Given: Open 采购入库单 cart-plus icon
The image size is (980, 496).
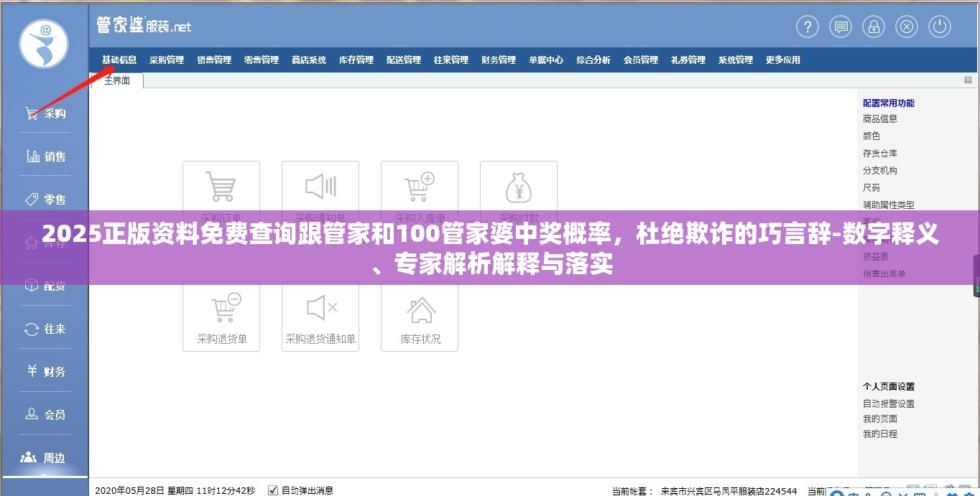Looking at the screenshot, I should tap(420, 187).
